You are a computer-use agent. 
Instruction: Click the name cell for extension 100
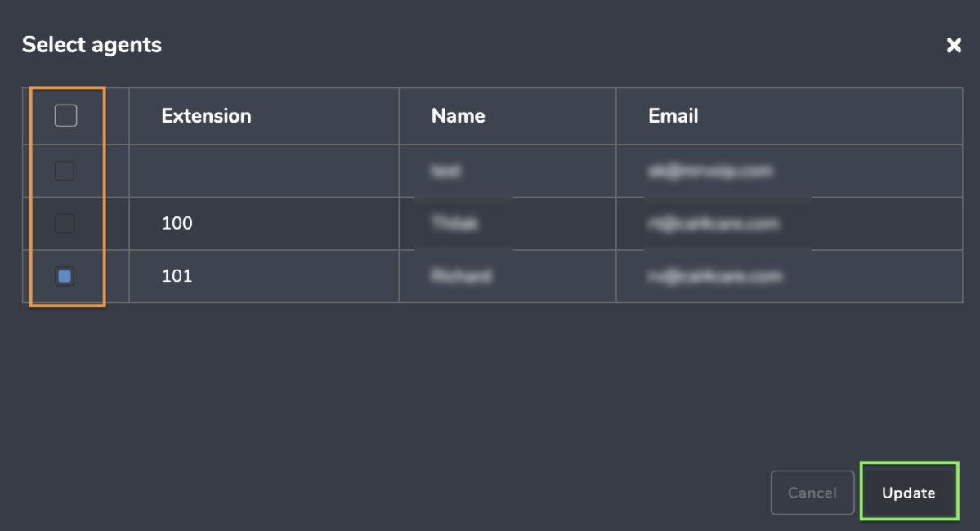click(x=508, y=224)
